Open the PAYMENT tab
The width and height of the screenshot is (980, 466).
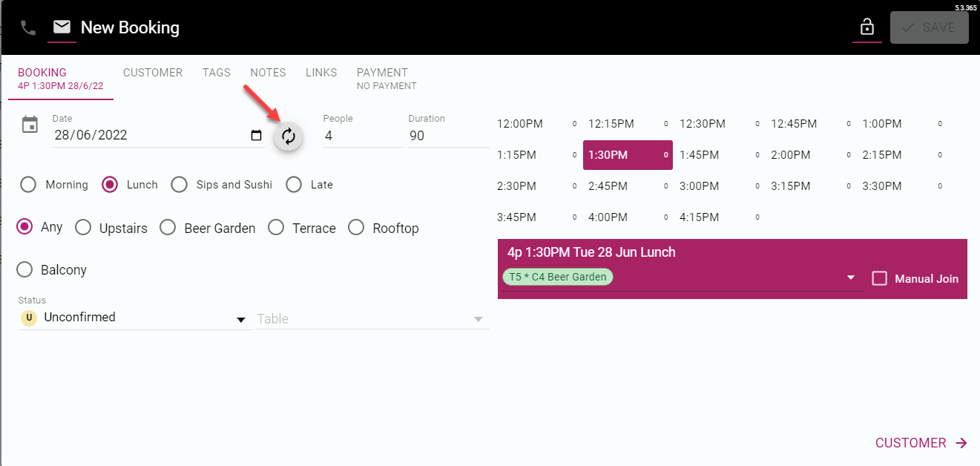pyautogui.click(x=382, y=72)
